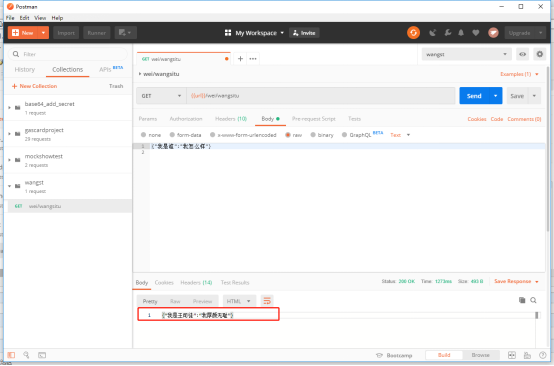Open manage environments gear icon
Screen dimensions: 554x366
[540, 54]
